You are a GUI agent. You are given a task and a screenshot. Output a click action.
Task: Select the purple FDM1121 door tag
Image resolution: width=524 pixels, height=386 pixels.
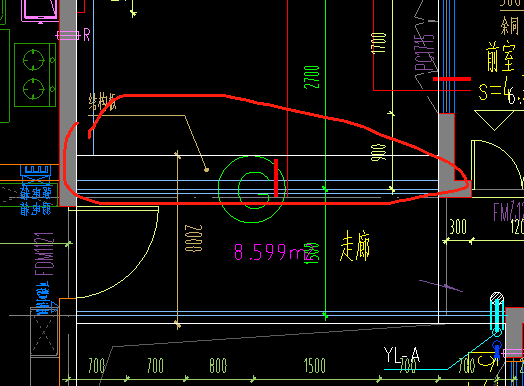[x=44, y=254]
